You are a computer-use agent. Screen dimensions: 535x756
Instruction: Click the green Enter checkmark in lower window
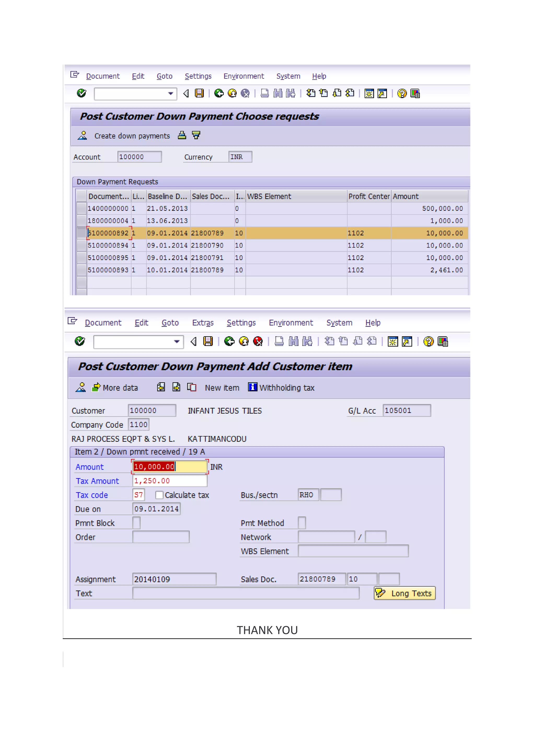(80, 341)
